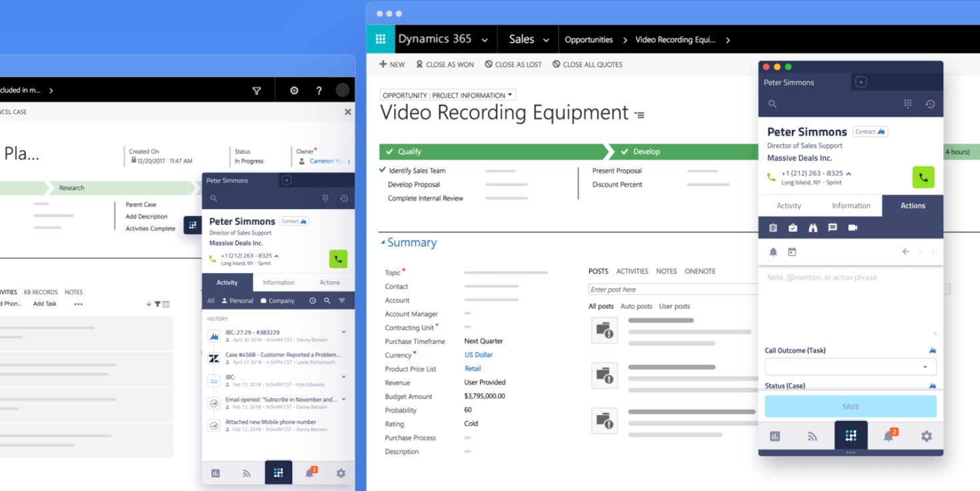Switch to Activity tab in Sales-window dialer

[789, 206]
